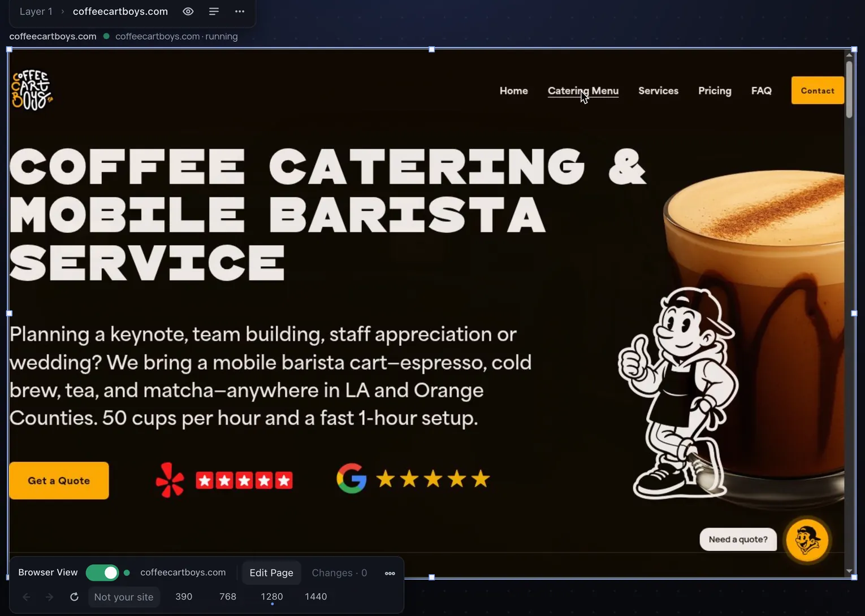Toggle the layer visibility eye icon

coord(188,11)
